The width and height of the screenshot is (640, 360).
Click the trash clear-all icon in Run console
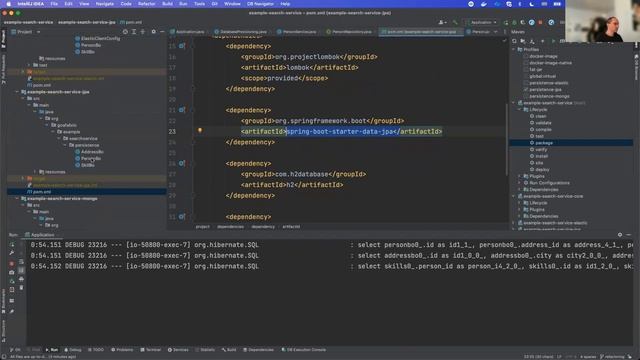pyautogui.click(x=21, y=287)
